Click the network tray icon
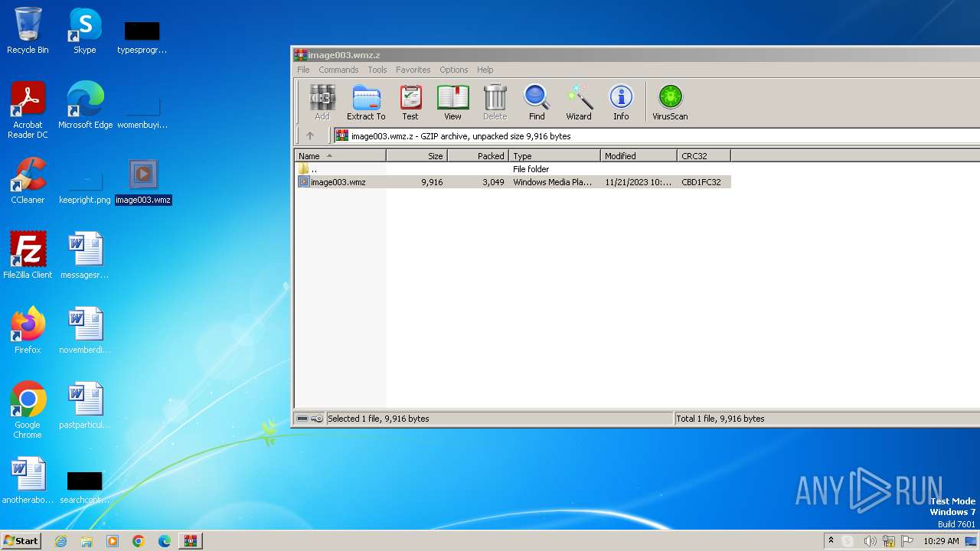980x551 pixels. pos(889,541)
